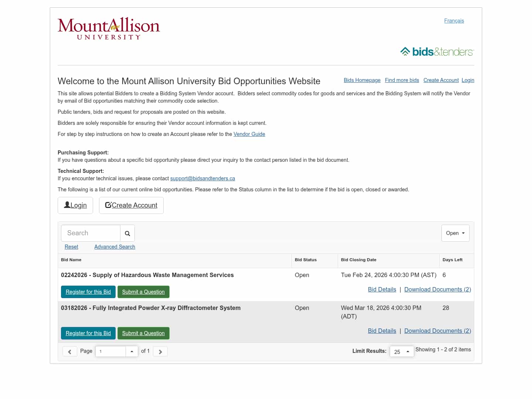
Task: Select Find more bids navigation link
Action: click(x=402, y=80)
